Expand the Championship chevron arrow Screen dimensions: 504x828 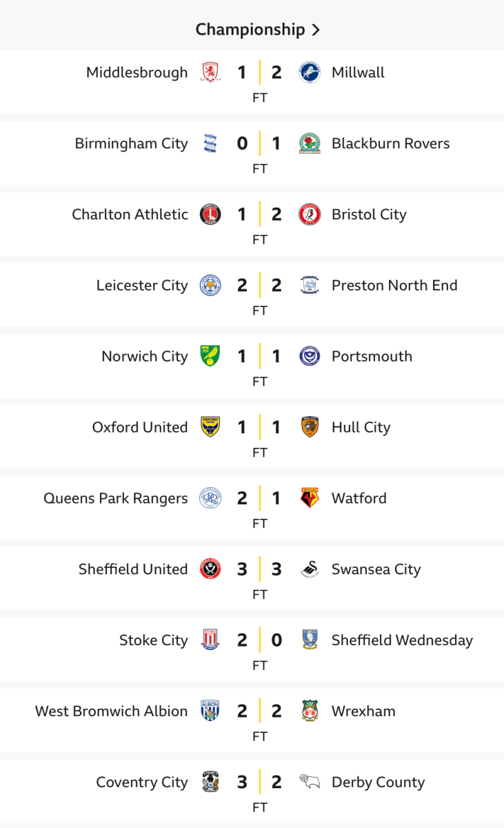[x=316, y=30]
